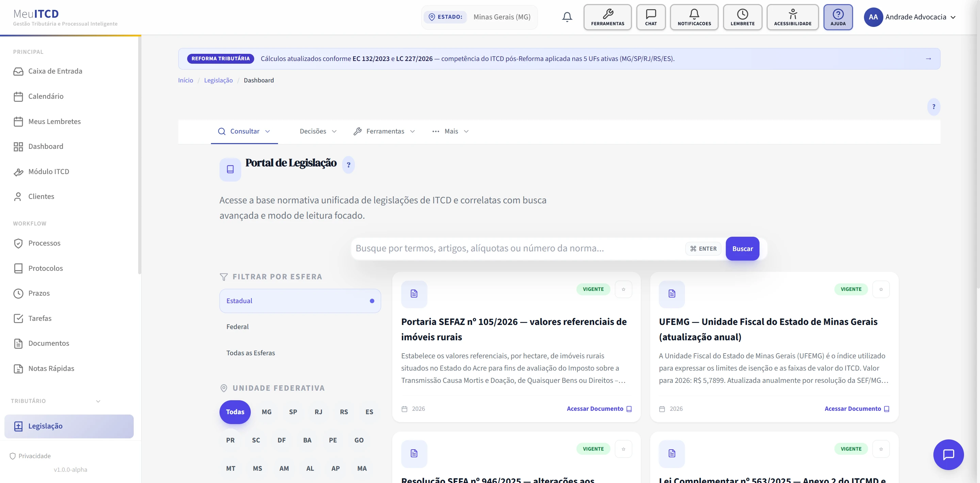Click the AA user avatar
This screenshot has width=980, height=483.
(x=873, y=17)
